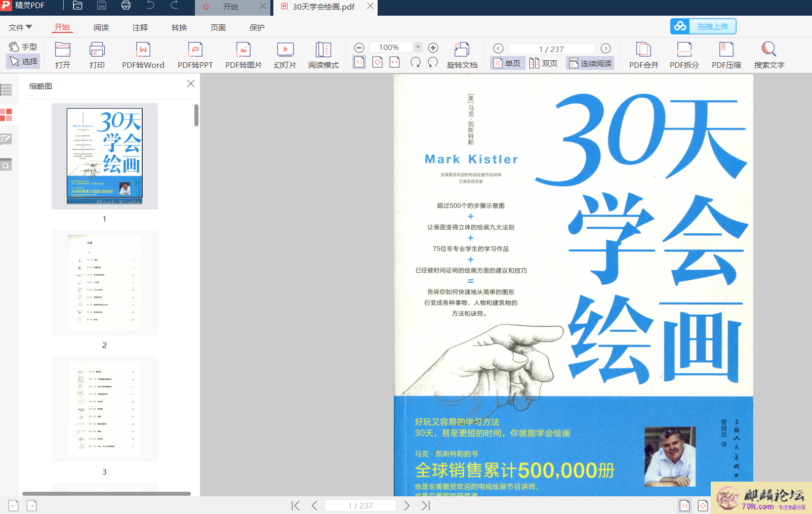Click the 拖拽上传 upload button
Viewport: 812px width, 514px height.
(703, 26)
